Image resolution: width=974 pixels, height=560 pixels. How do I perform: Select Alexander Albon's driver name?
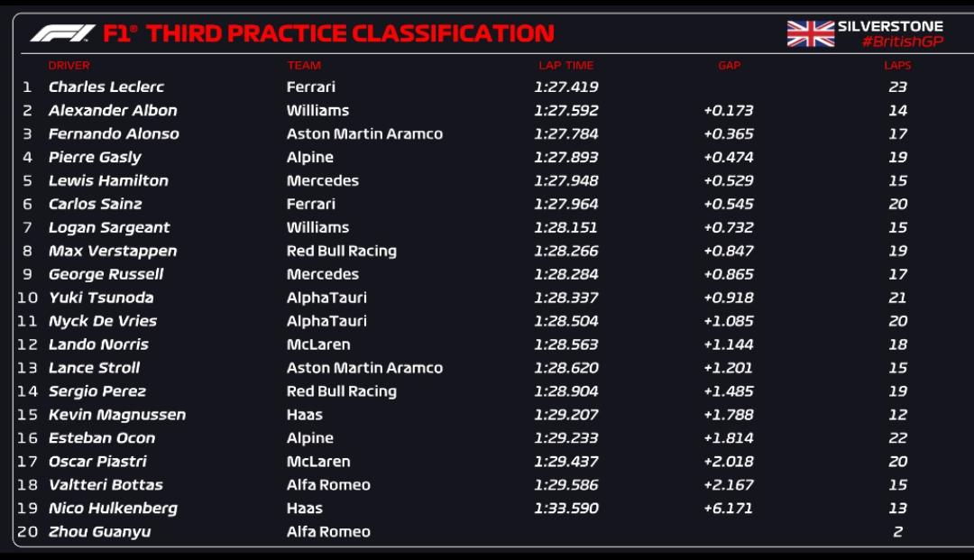[x=113, y=111]
